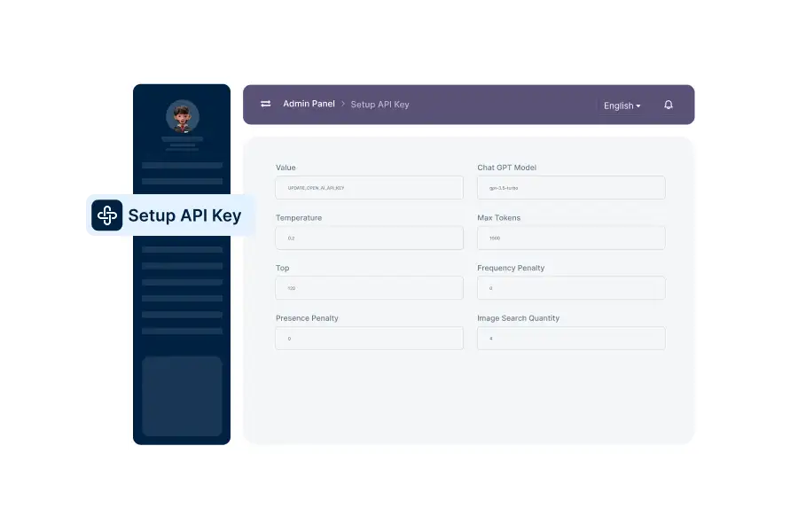Click the Presence Penalty input field

369,339
